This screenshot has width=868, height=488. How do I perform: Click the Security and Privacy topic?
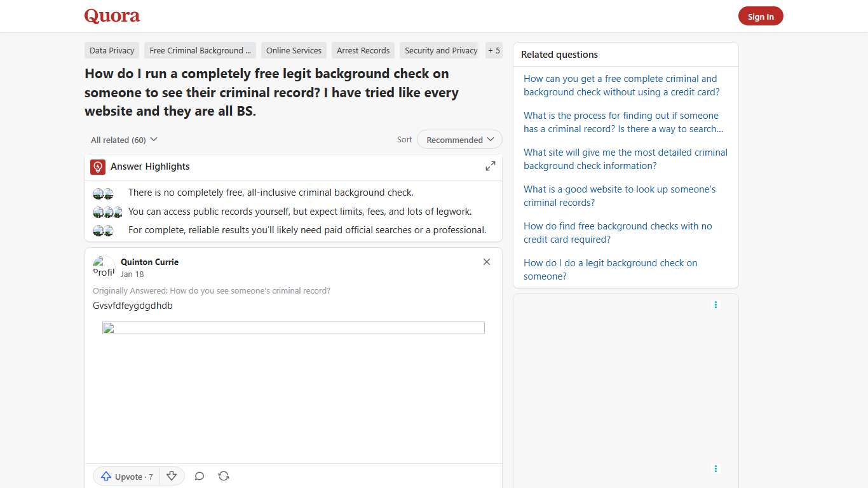click(440, 50)
